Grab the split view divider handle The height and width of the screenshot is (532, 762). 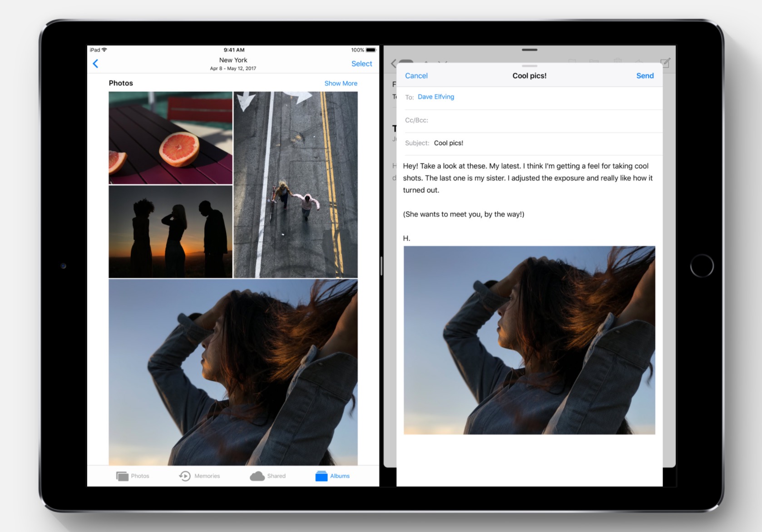381,266
